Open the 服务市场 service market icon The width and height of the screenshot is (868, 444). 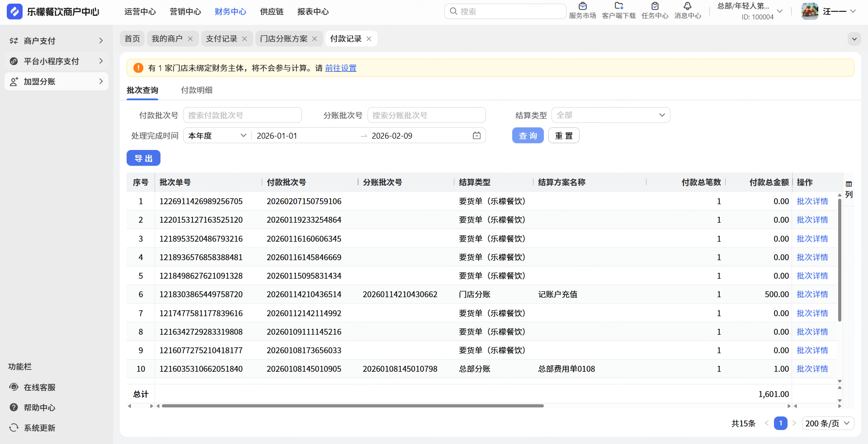click(x=582, y=6)
